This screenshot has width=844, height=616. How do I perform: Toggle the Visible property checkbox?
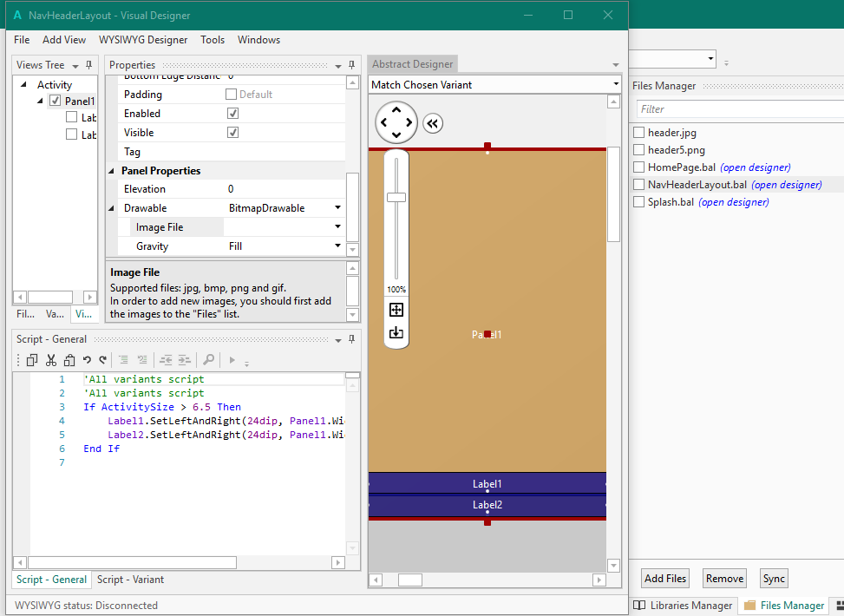click(232, 133)
